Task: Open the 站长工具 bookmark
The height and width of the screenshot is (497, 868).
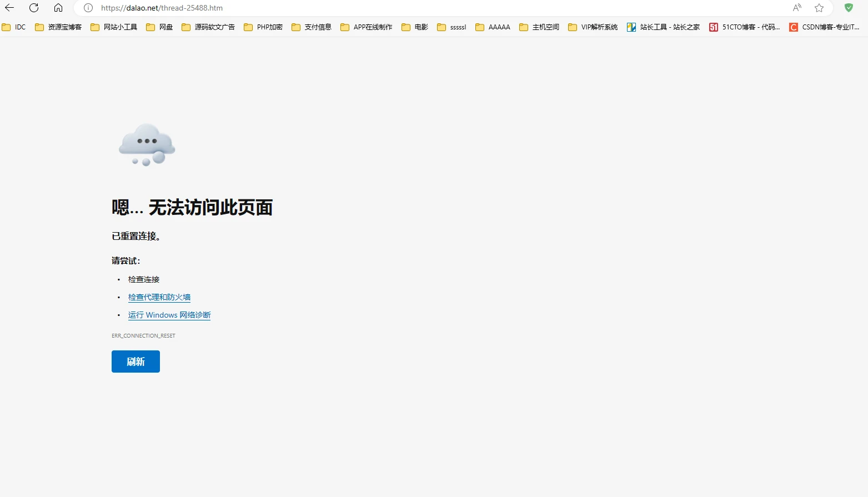Action: [664, 27]
